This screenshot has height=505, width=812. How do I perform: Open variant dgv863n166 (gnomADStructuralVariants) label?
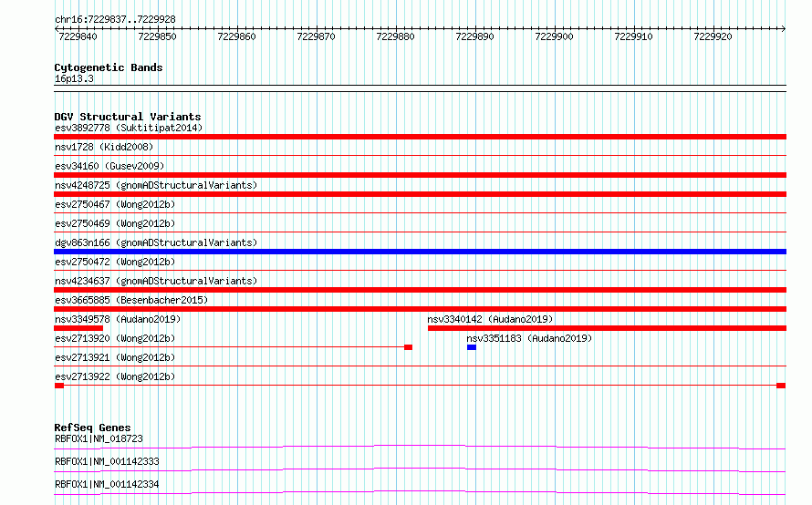tap(156, 242)
